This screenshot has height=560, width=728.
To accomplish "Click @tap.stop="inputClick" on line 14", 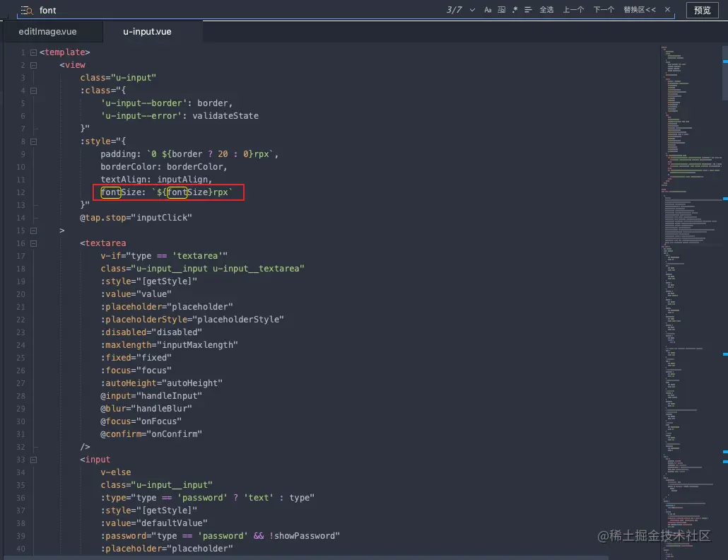I will [136, 218].
